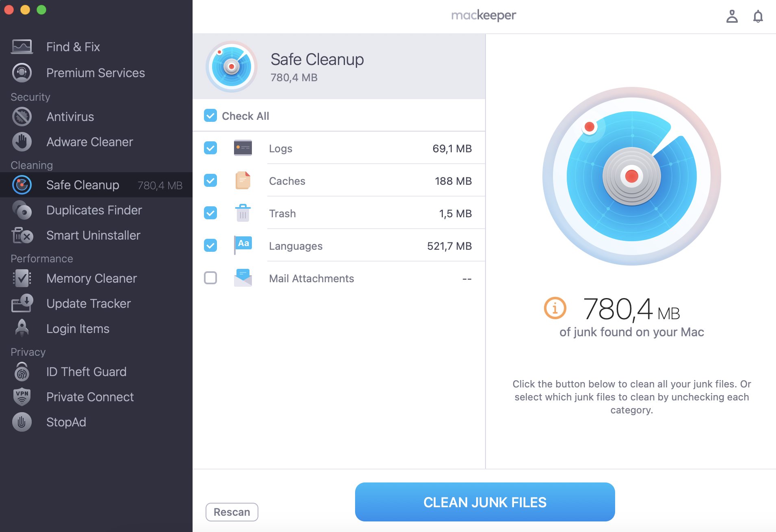The height and width of the screenshot is (532, 776).
Task: Click the Rescan button
Action: 231,512
